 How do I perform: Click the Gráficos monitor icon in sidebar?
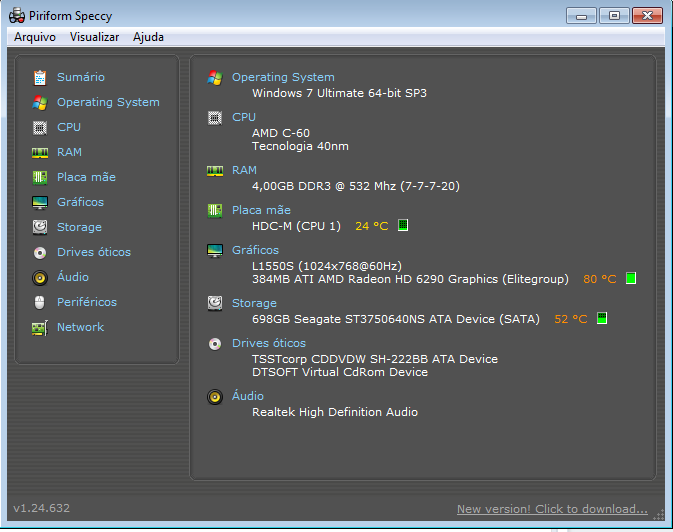point(40,202)
